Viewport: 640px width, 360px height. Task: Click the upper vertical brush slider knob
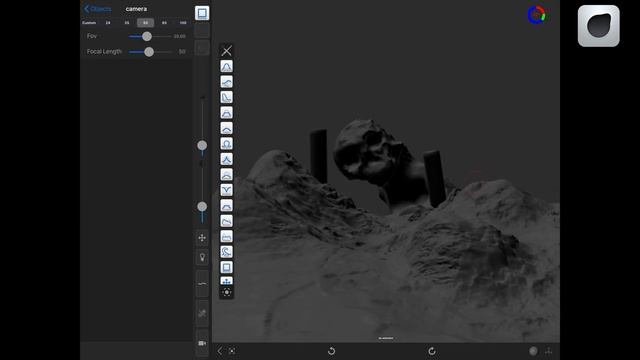pyautogui.click(x=202, y=145)
